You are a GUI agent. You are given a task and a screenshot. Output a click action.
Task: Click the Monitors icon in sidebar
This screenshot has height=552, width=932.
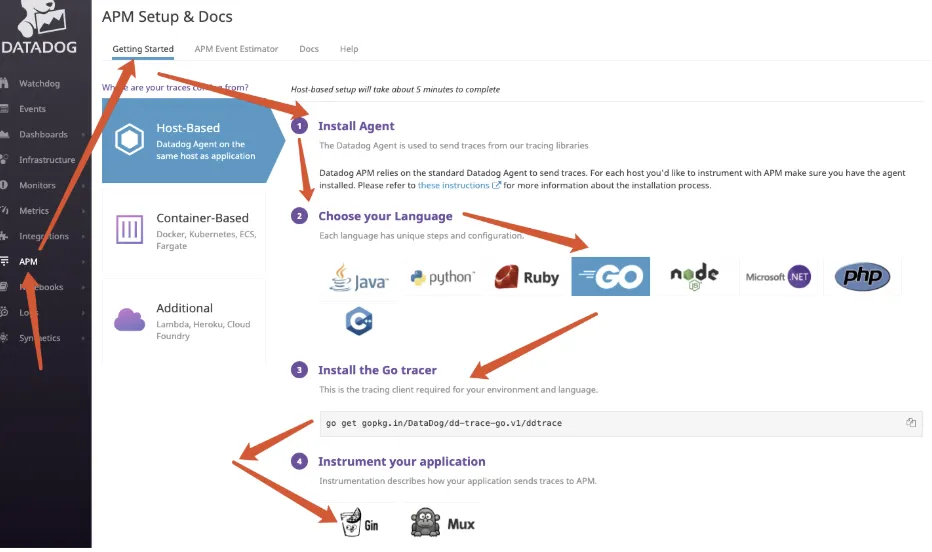click(x=4, y=185)
